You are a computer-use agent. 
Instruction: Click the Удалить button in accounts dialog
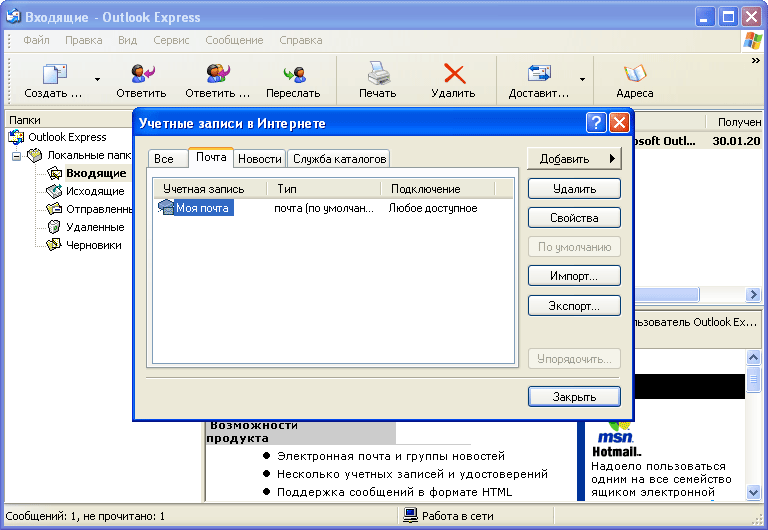[574, 189]
